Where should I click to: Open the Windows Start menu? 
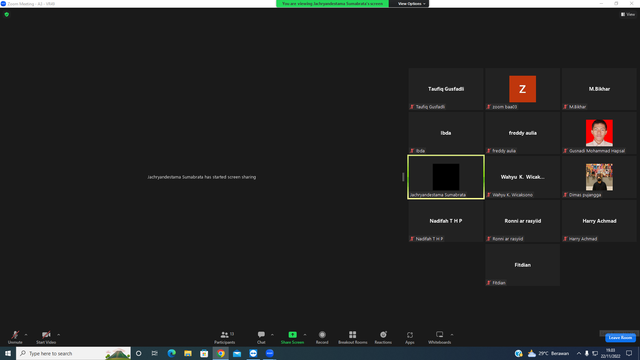pyautogui.click(x=8, y=353)
